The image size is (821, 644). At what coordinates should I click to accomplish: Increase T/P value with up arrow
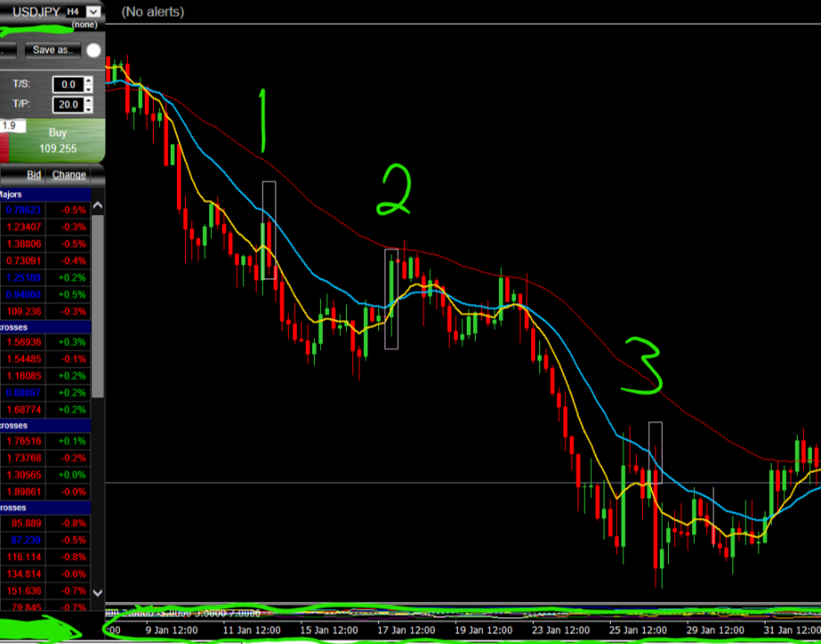88,100
